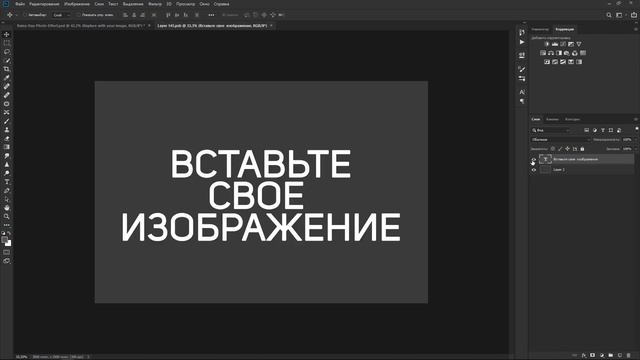The height and width of the screenshot is (360, 640).
Task: Open the Изображение menu
Action: point(77,4)
